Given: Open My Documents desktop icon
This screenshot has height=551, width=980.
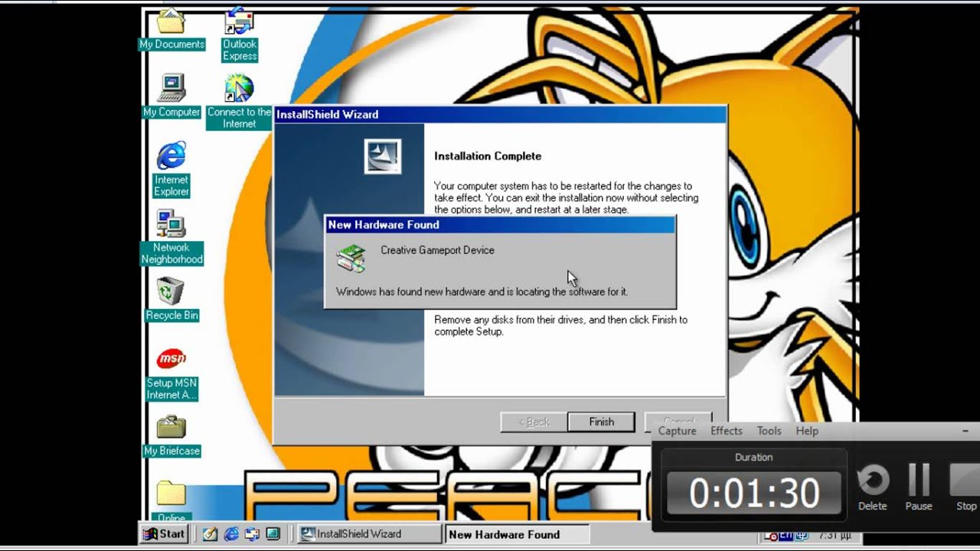Looking at the screenshot, I should (171, 29).
